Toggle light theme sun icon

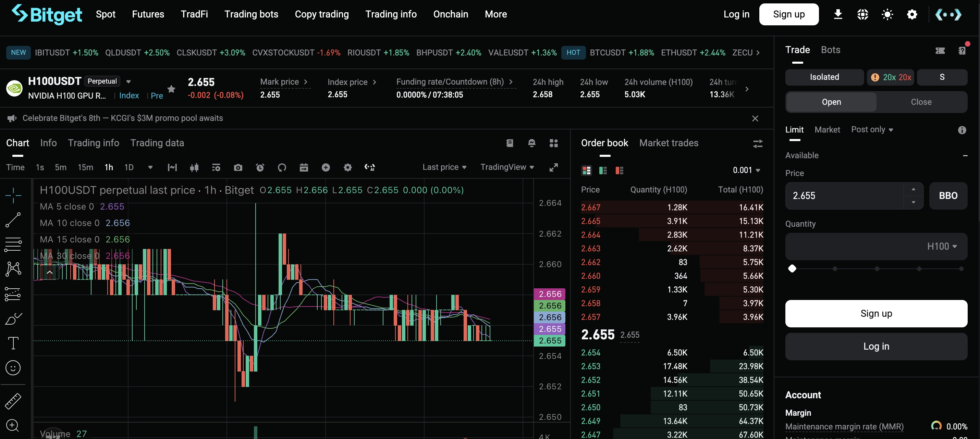tap(887, 14)
